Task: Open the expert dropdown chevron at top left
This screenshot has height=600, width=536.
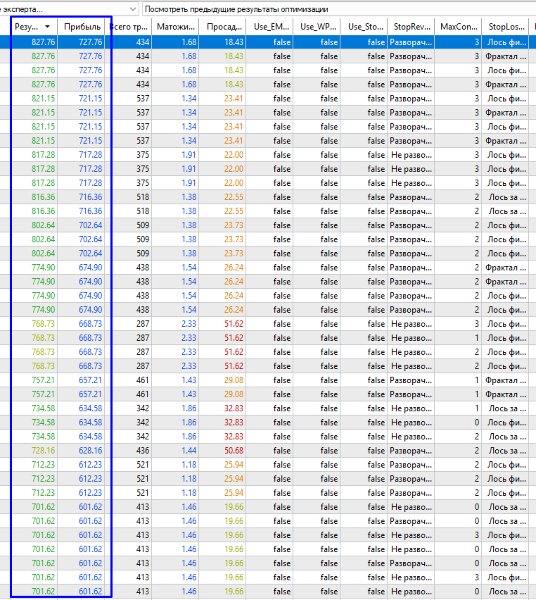Action: 132,9
